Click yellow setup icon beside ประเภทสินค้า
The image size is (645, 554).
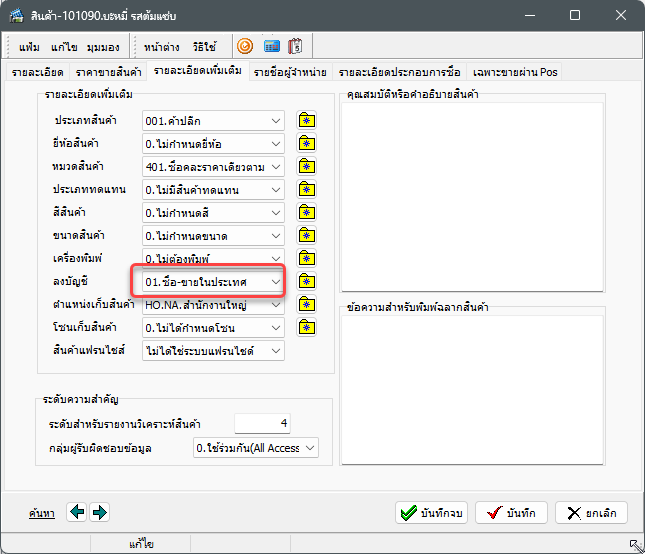pyautogui.click(x=307, y=121)
